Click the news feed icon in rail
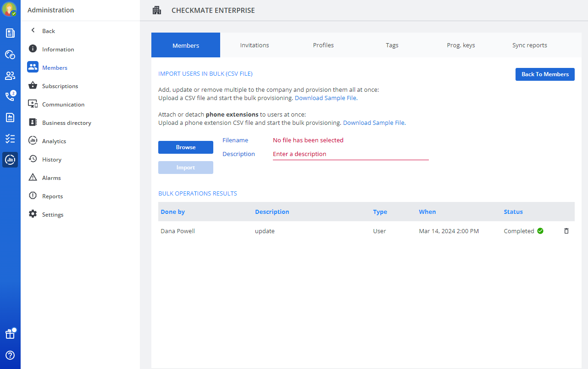 point(10,33)
